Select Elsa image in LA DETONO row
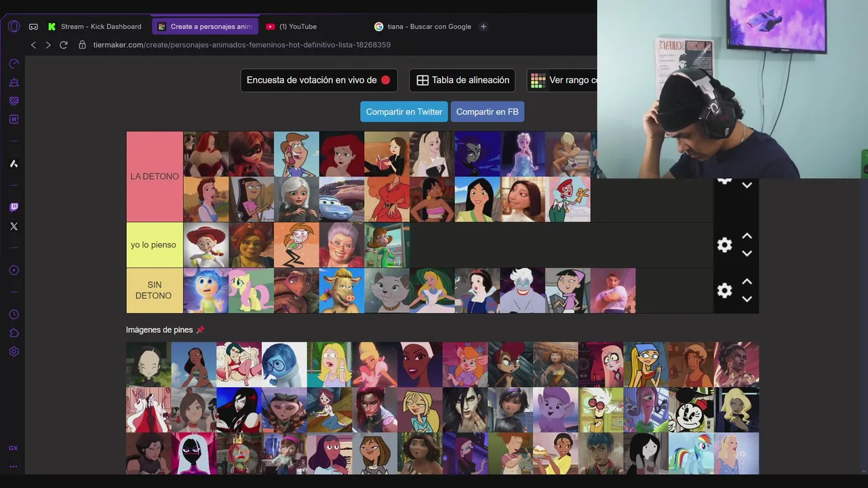This screenshot has width=868, height=488. click(x=523, y=154)
